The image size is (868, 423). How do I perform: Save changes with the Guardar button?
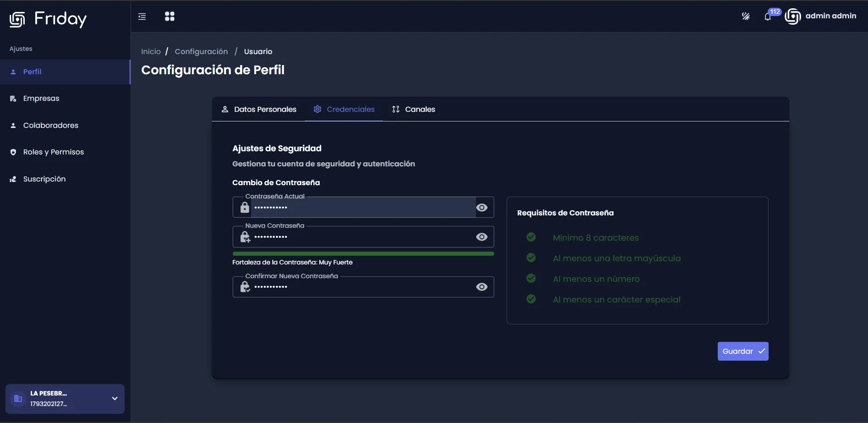[x=743, y=352]
